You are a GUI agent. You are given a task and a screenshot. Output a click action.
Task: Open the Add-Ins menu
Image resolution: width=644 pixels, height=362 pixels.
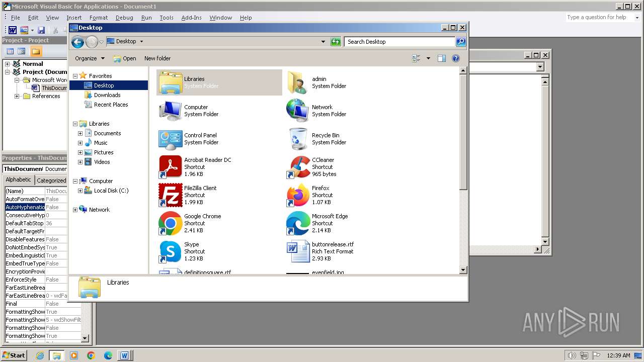click(191, 18)
